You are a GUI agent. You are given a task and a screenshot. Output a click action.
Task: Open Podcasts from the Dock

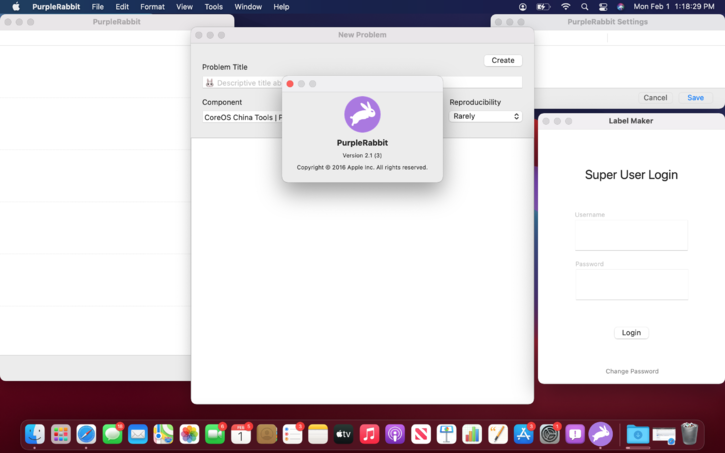click(395, 434)
